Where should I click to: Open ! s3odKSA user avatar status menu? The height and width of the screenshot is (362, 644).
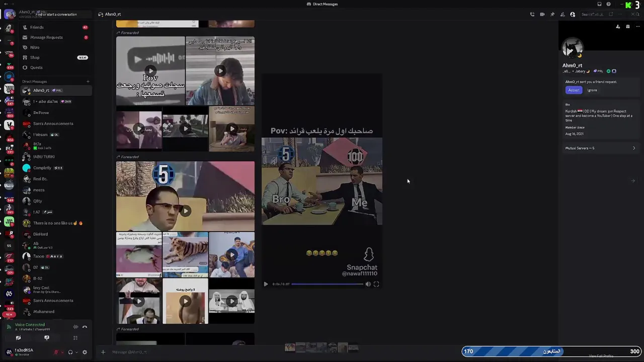click(x=9, y=352)
